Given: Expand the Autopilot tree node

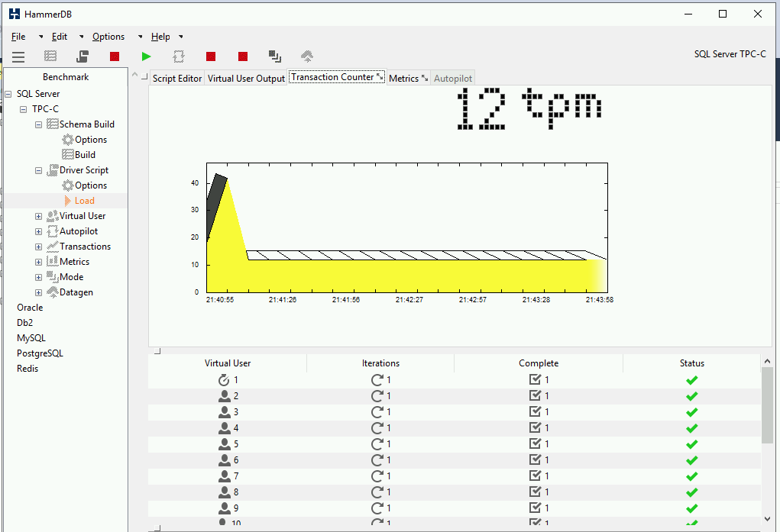Looking at the screenshot, I should click(39, 232).
